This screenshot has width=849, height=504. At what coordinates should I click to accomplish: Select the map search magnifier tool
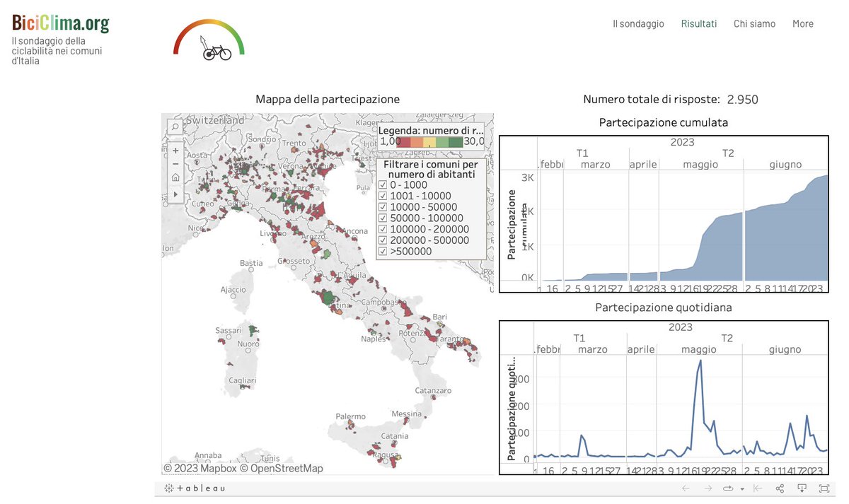(175, 126)
